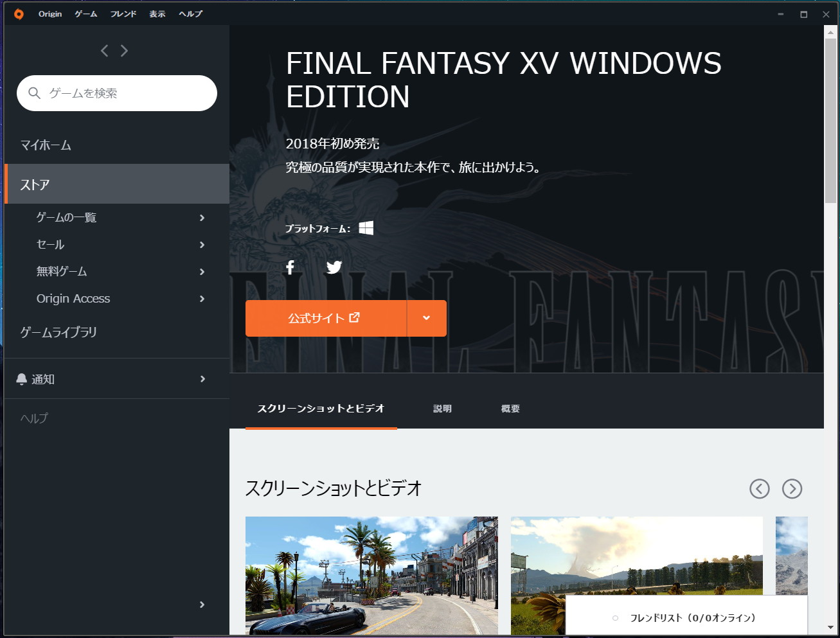Share on Twitter icon
Viewport: 840px width, 638px height.
point(334,267)
